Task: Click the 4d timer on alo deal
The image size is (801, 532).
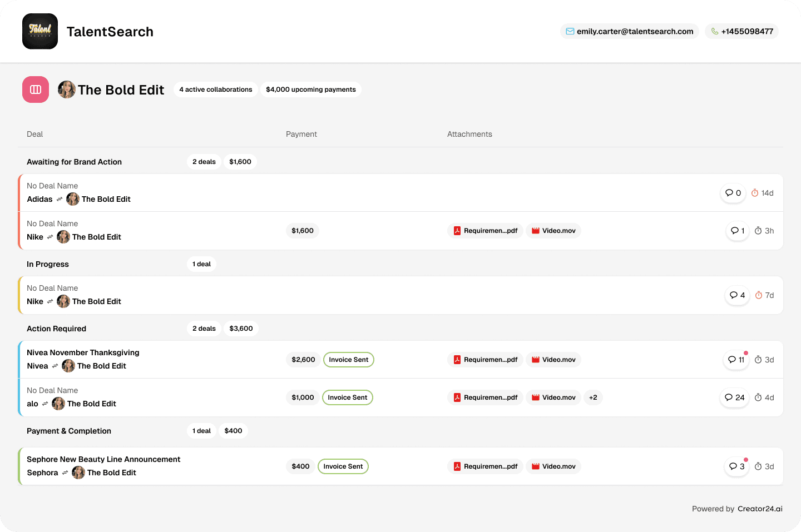Action: coord(764,397)
